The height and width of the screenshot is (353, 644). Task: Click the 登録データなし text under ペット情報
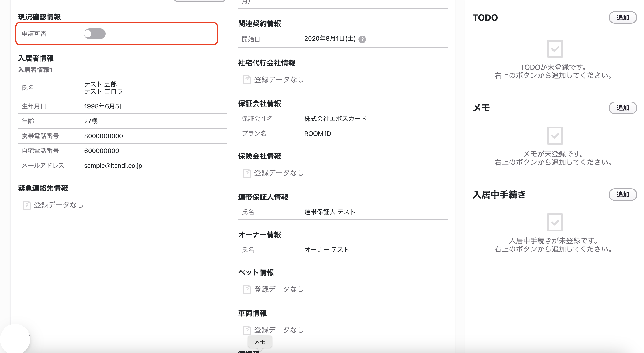point(279,289)
